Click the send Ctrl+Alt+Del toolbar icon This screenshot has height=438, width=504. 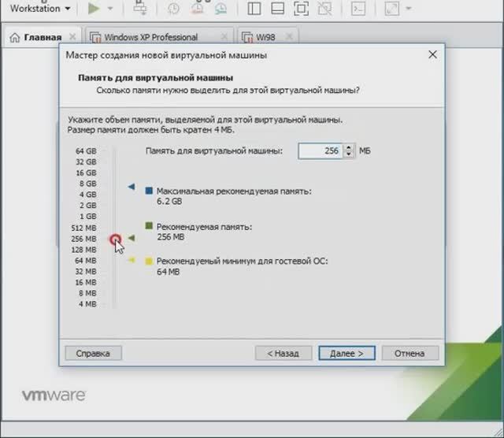[x=140, y=8]
